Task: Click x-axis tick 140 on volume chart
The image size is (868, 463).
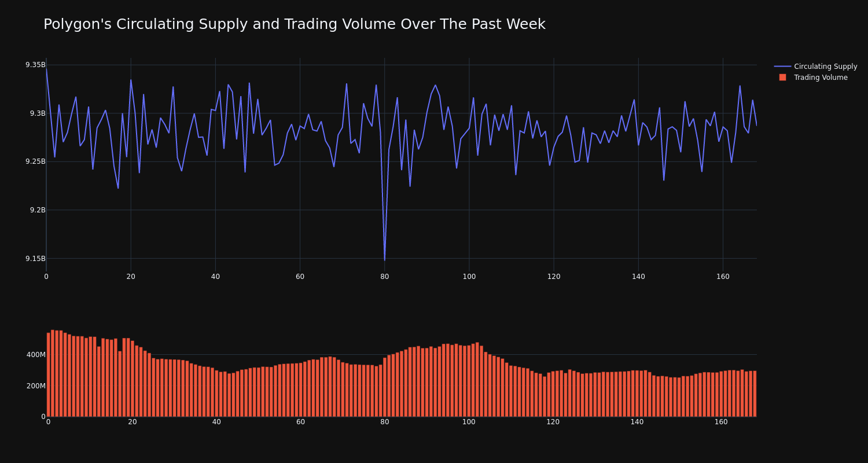Action: click(x=637, y=422)
